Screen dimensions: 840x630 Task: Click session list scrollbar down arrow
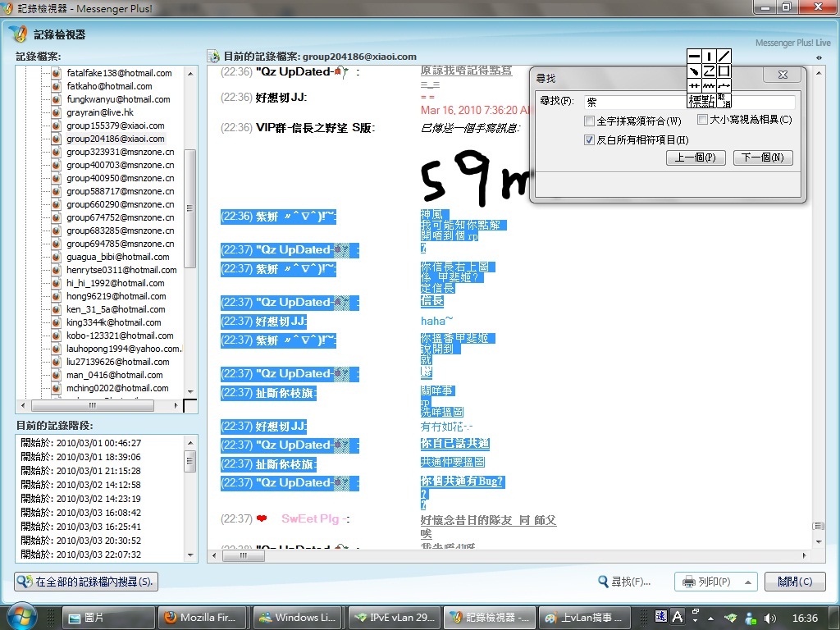tap(190, 555)
